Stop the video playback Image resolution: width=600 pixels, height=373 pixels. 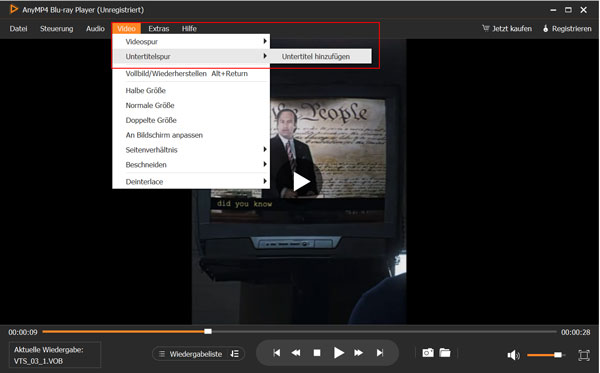[317, 353]
